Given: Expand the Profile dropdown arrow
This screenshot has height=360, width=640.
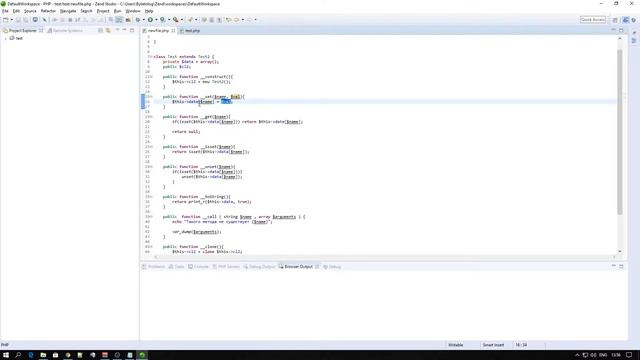Looking at the screenshot, I should pyautogui.click(x=169, y=20).
